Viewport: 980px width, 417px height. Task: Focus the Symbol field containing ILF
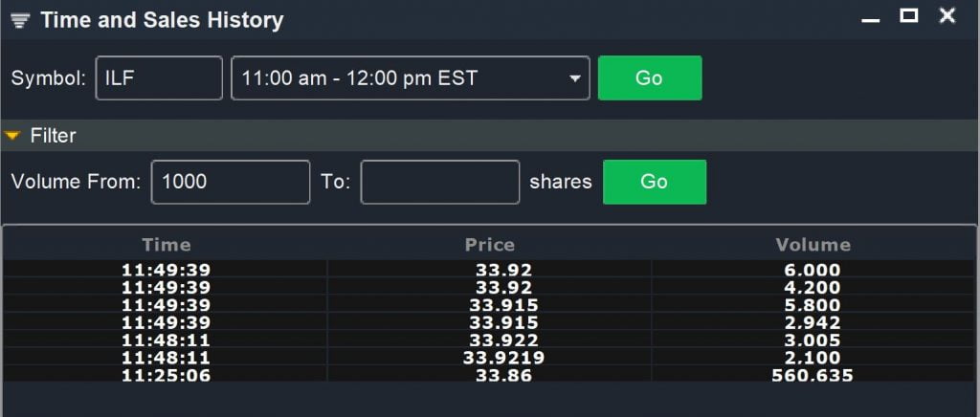click(159, 78)
